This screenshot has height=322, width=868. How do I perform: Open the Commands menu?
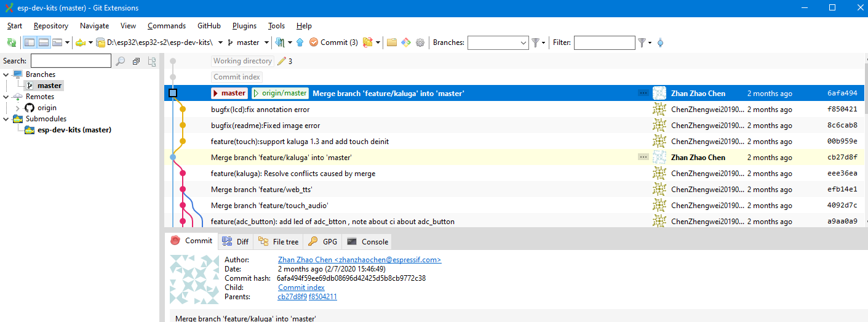click(x=167, y=26)
